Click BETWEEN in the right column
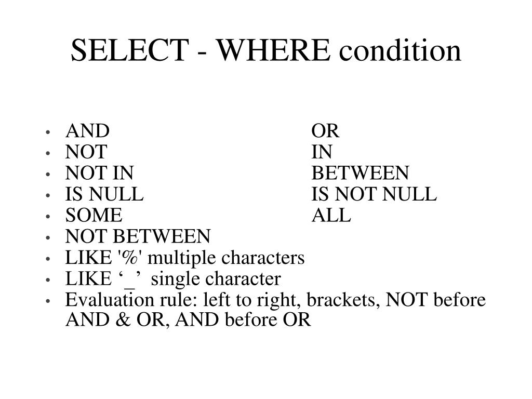Viewport: 532px width, 399px height. pyautogui.click(x=361, y=173)
